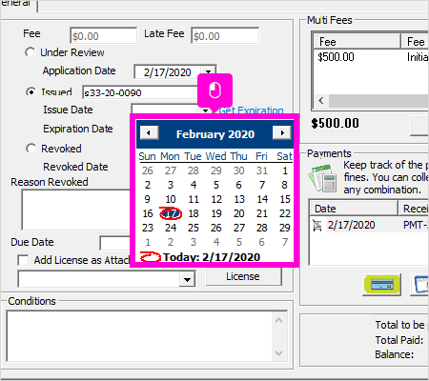
Task: Click Today: 2/17/2020 in calendar
Action: (211, 257)
